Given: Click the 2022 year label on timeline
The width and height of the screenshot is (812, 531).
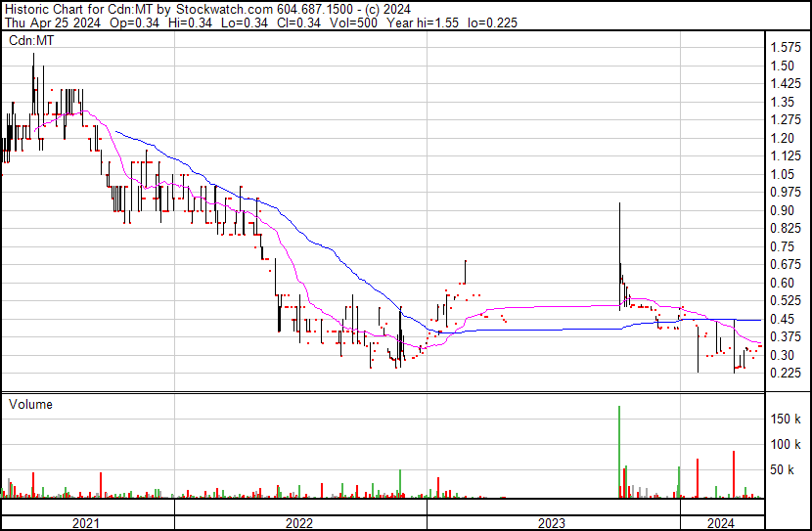Looking at the screenshot, I should click(x=298, y=523).
